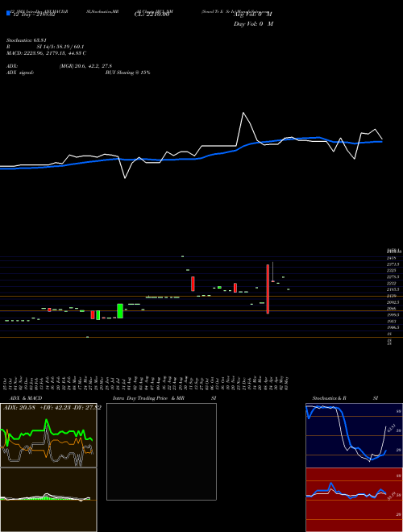The height and width of the screenshot is (532, 403).
Task: Click the 'CL: 2210.00' closing price text
Action: click(x=152, y=15)
